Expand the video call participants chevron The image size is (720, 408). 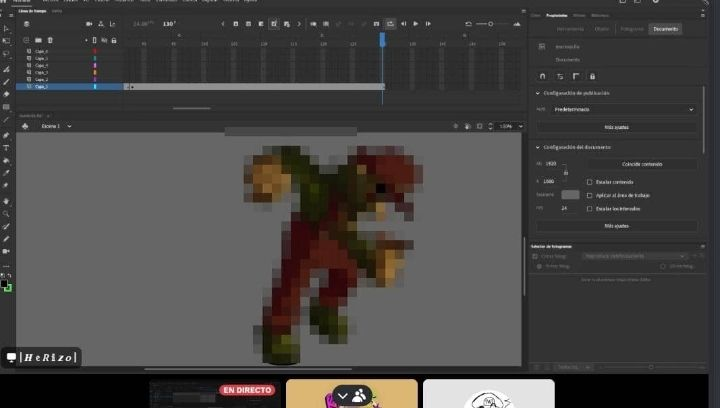(x=343, y=396)
